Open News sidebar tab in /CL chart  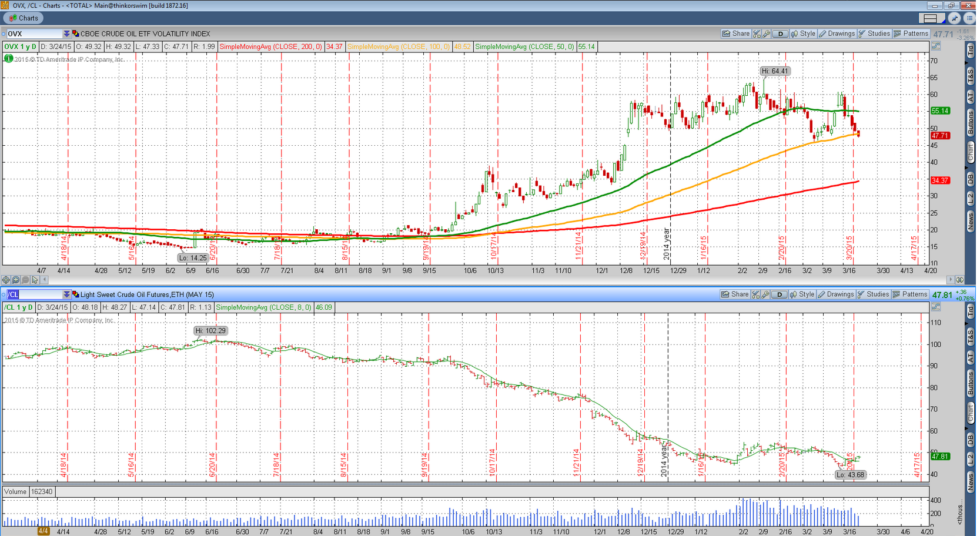pos(970,481)
